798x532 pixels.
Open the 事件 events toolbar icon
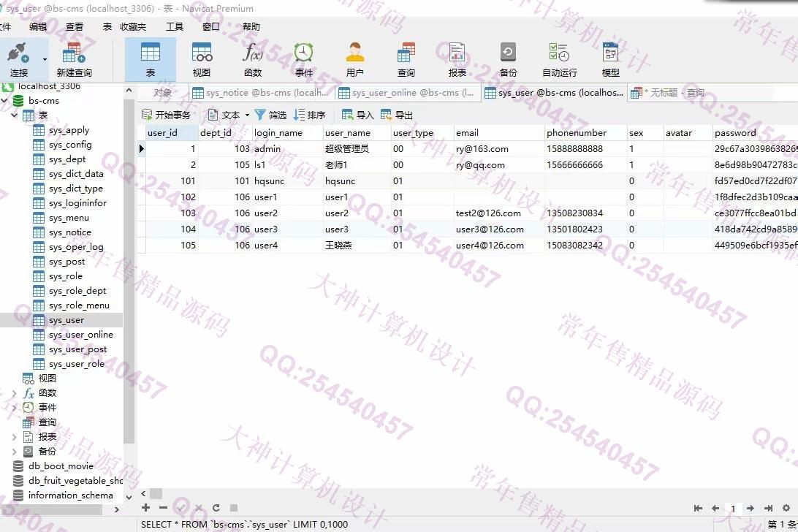tap(304, 60)
